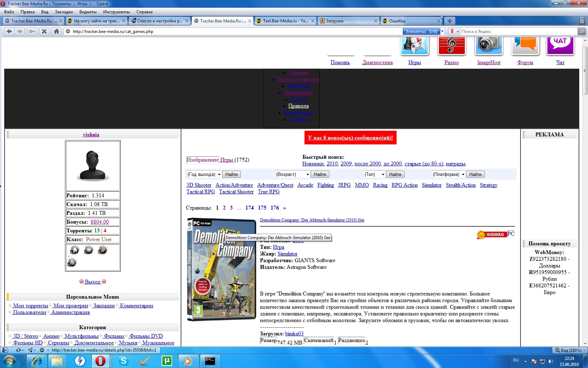Go back with the browser Back arrow
The width and height of the screenshot is (588, 368).
pyautogui.click(x=9, y=31)
